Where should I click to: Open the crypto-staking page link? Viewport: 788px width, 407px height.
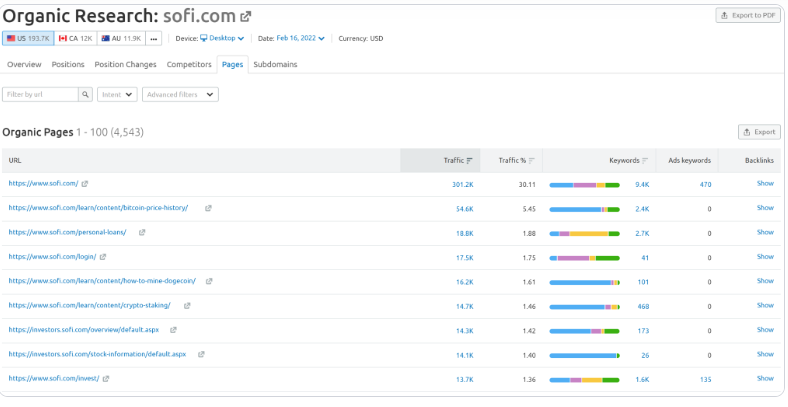click(x=89, y=306)
